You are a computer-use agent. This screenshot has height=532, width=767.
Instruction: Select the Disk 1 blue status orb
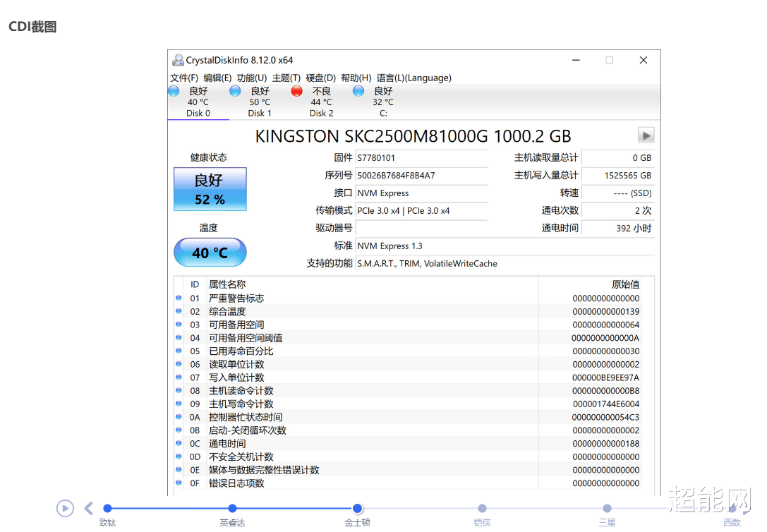pyautogui.click(x=235, y=91)
